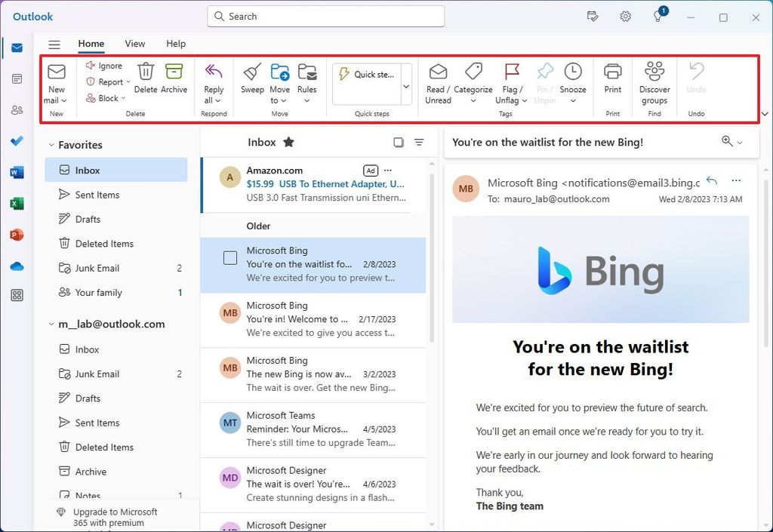Screen dimensions: 773x532
Task: Click the Categorize icon
Action: (x=473, y=79)
